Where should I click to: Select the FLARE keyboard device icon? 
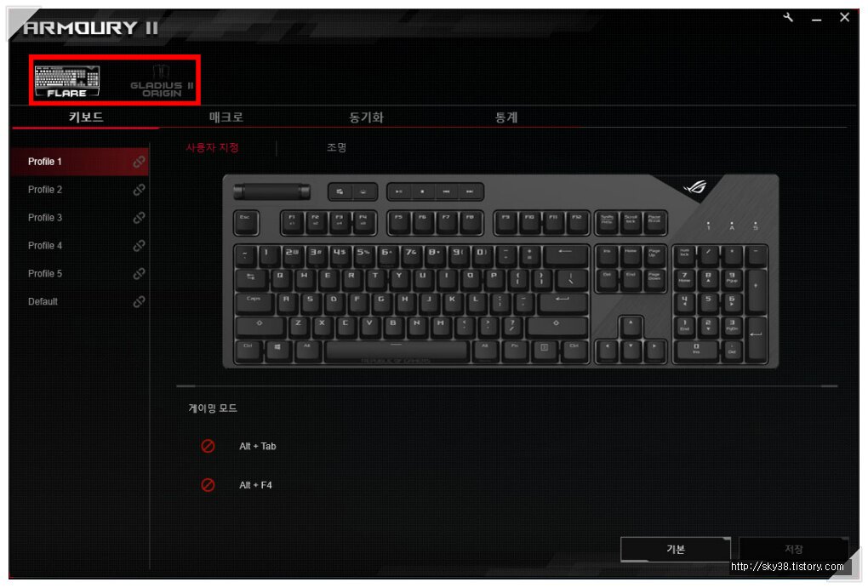(x=67, y=82)
